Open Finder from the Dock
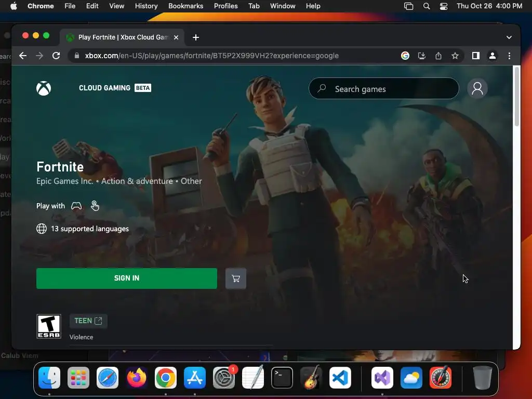532x399 pixels. pyautogui.click(x=49, y=377)
